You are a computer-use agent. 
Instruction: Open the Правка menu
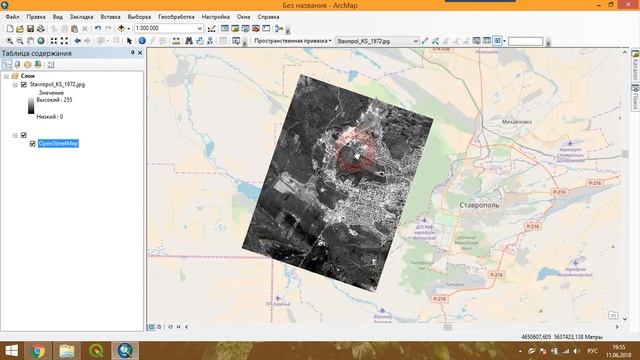point(36,17)
